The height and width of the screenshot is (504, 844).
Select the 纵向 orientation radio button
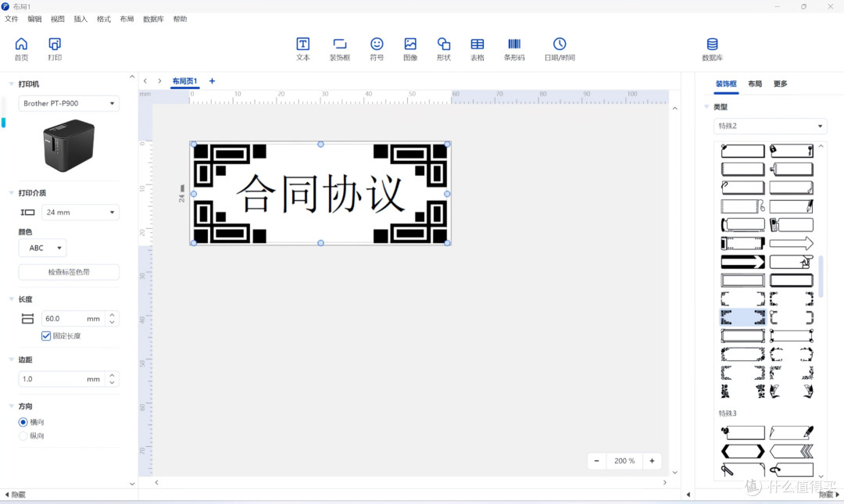coord(23,436)
